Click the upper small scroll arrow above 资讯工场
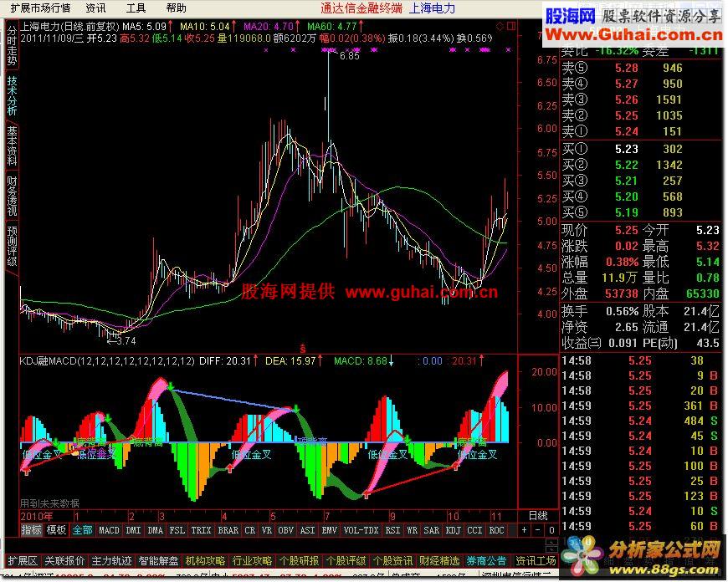The height and width of the screenshot is (582, 728). pyautogui.click(x=551, y=543)
